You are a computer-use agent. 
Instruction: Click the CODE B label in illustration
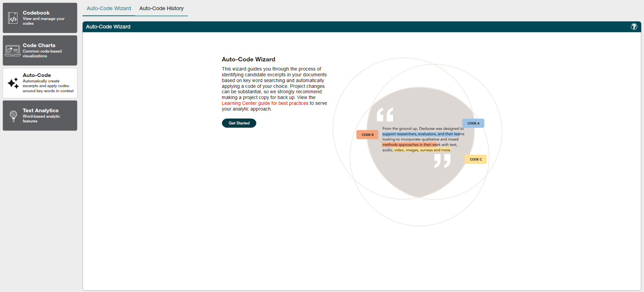point(367,135)
